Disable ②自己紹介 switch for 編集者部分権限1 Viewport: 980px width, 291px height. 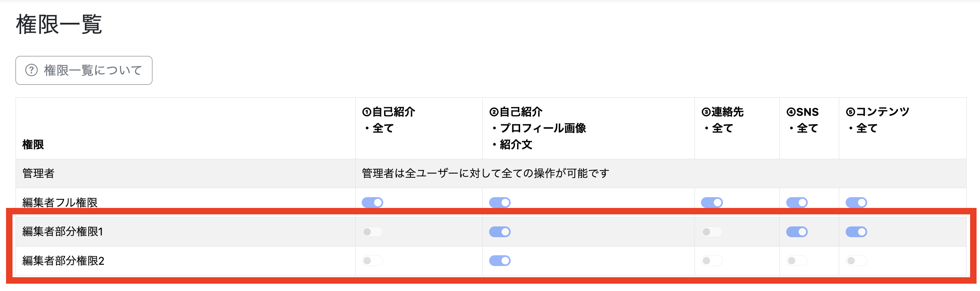(500, 232)
